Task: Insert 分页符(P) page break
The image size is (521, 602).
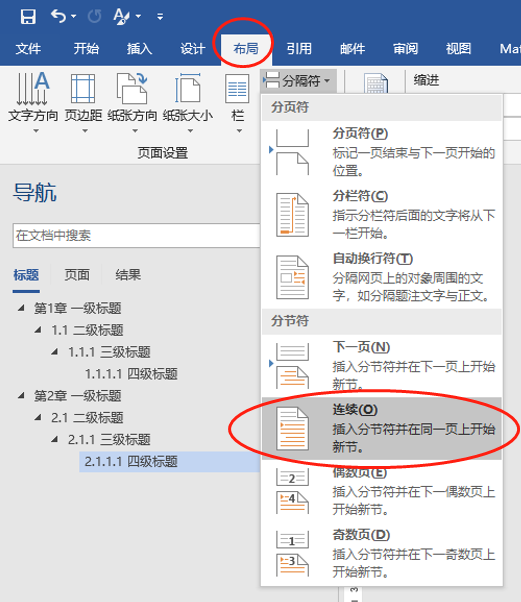Action: point(382,152)
